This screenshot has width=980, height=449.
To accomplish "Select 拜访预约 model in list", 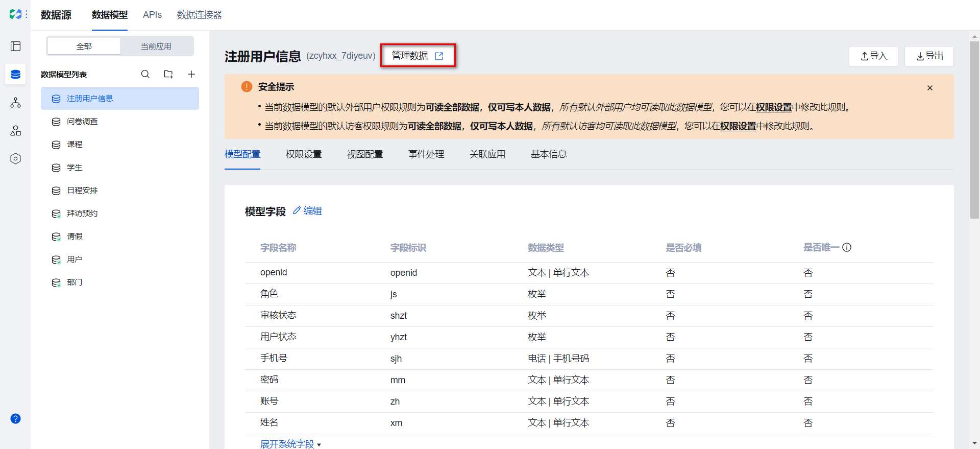I will [x=120, y=214].
